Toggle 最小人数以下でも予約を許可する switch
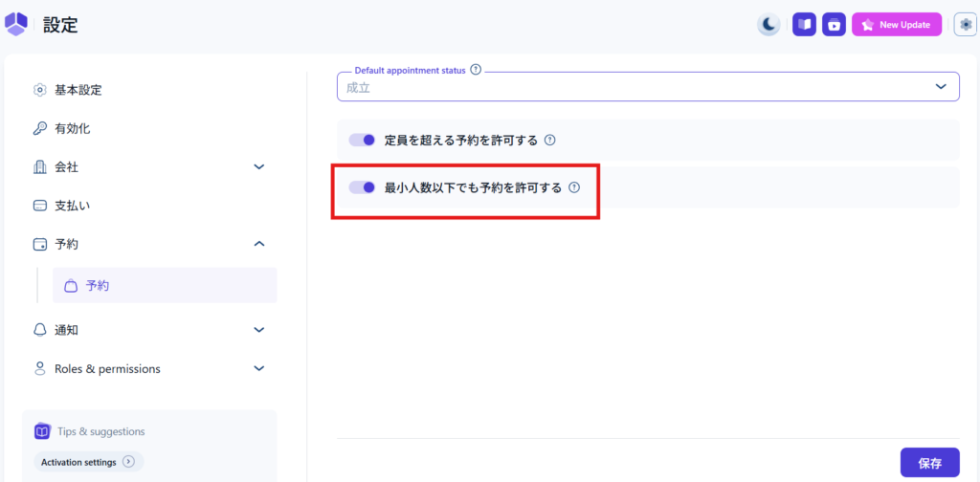 click(x=362, y=187)
